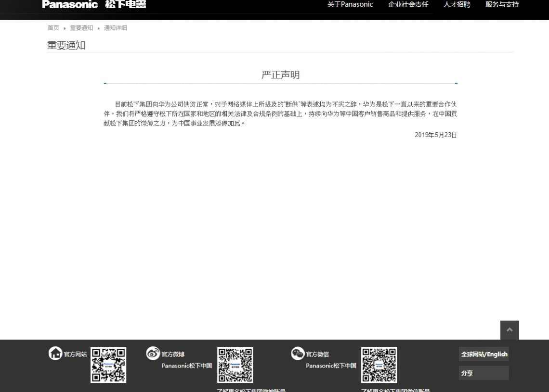The image size is (549, 392).
Task: Open the 官方微信 QR code image
Action: tap(379, 365)
